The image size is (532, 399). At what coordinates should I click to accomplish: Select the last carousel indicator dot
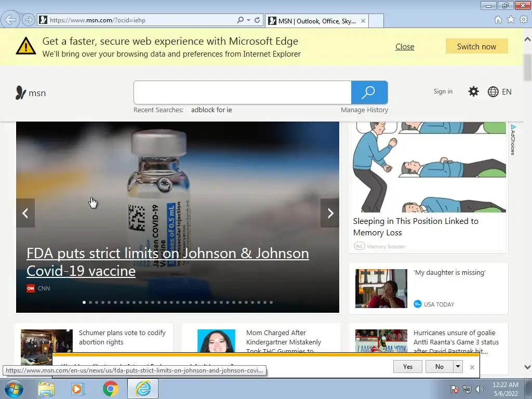(x=271, y=302)
